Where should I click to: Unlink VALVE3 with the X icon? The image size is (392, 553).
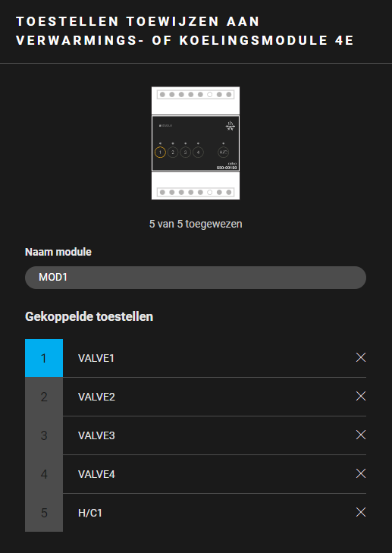pos(361,435)
